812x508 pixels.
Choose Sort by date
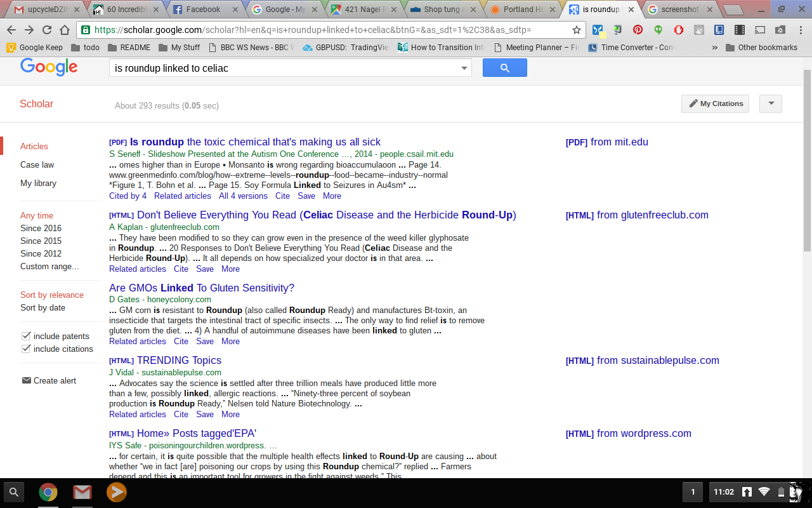click(x=43, y=307)
